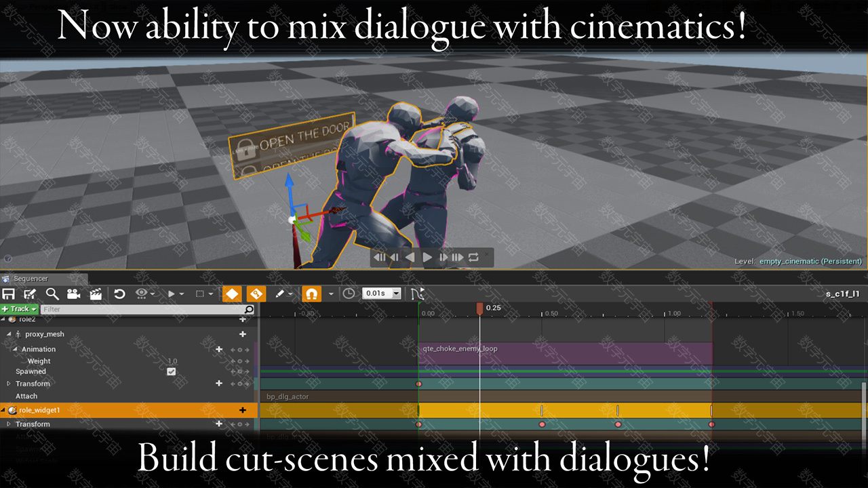Open snapping options dropdown arrow beside magnet
This screenshot has width=868, height=488.
coord(331,294)
